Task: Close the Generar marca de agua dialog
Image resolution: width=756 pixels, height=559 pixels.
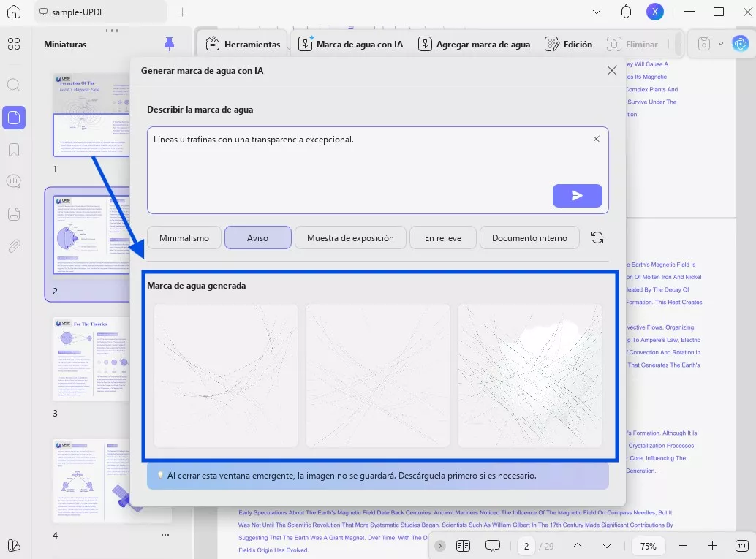Action: (x=612, y=71)
